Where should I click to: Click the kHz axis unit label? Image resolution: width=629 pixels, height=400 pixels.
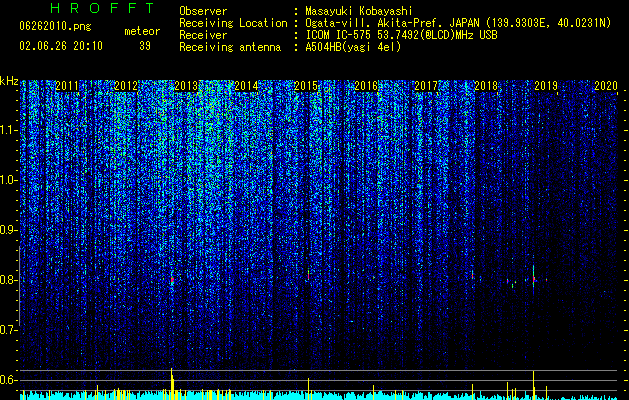pos(9,81)
